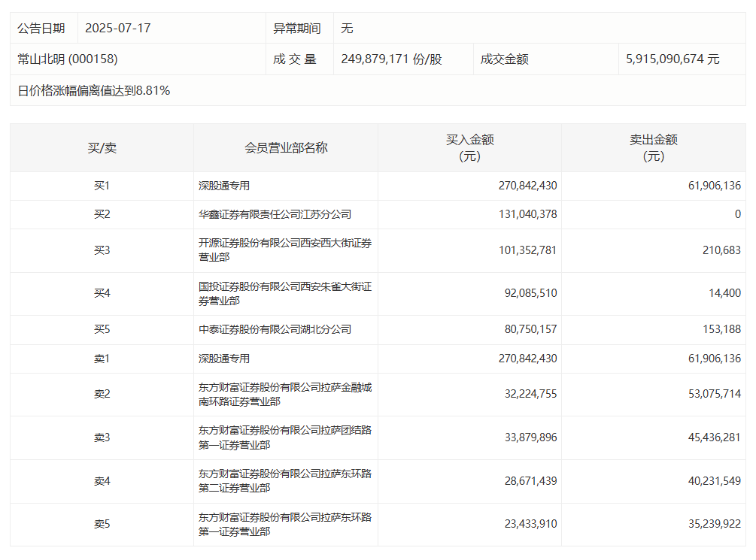Select 东方财富证券 拉萨东环路第一 branch name

pyautogui.click(x=285, y=525)
